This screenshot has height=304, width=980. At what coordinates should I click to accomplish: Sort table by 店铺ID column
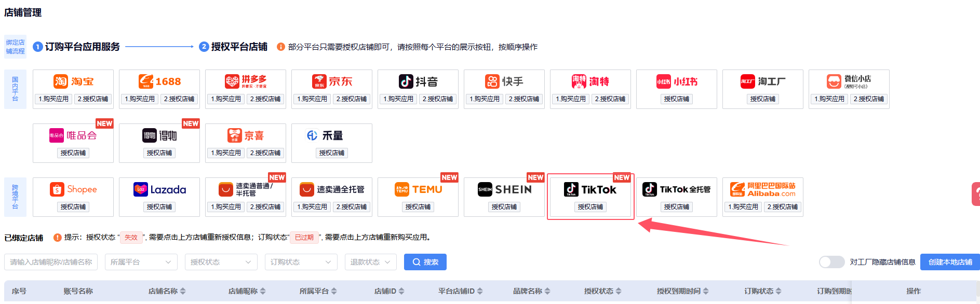tap(401, 291)
